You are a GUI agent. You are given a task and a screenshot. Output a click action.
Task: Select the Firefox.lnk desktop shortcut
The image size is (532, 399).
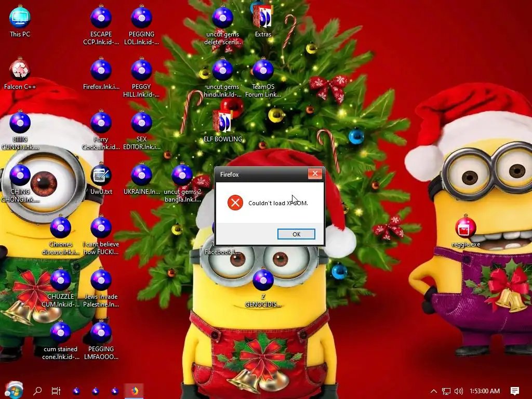(101, 74)
